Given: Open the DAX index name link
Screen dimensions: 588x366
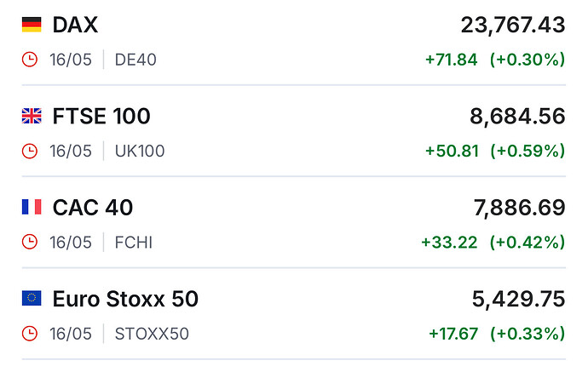Looking at the screenshot, I should point(75,25).
